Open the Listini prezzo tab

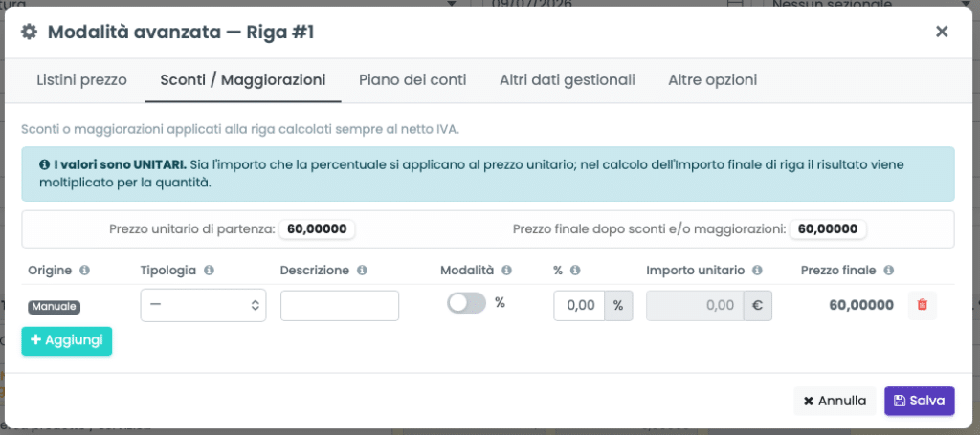click(x=82, y=80)
